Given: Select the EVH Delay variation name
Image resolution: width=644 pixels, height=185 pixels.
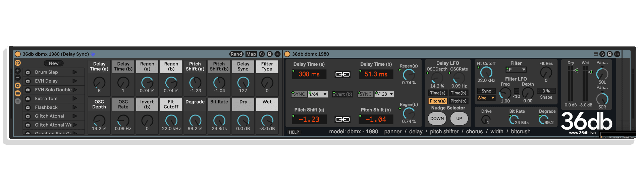Looking at the screenshot, I should 46,81.
